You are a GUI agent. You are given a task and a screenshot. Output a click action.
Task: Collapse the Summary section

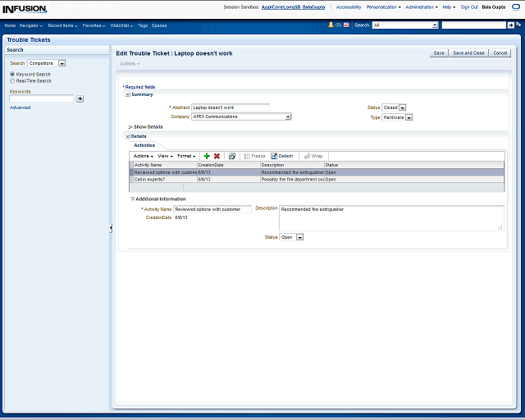pos(128,94)
